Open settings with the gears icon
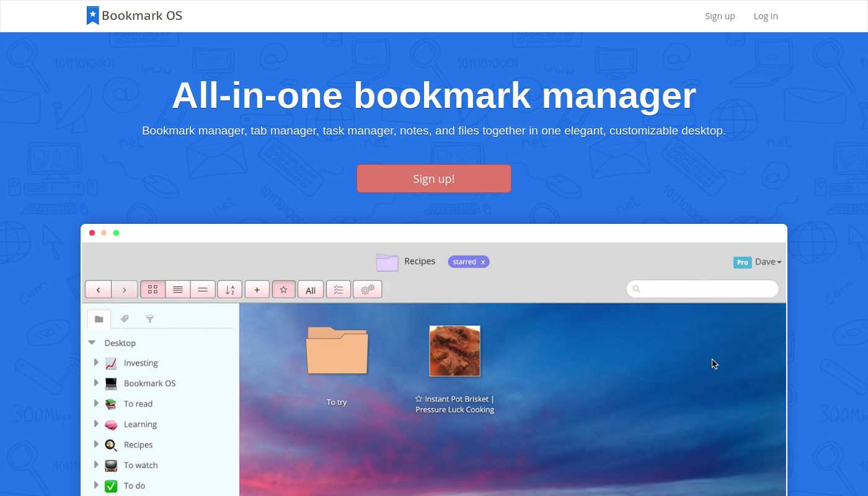 coord(367,290)
